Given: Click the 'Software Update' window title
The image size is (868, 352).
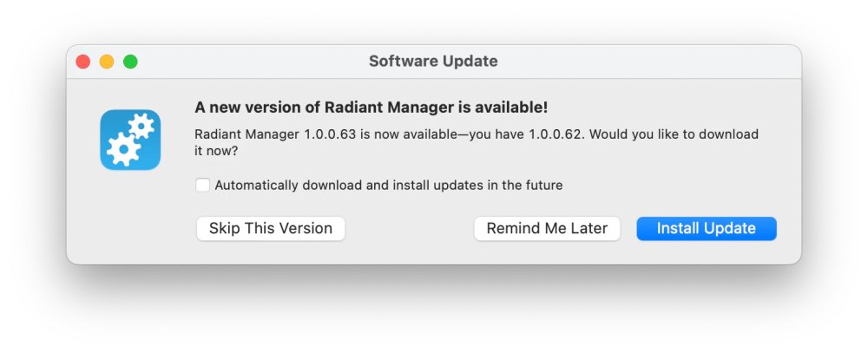Looking at the screenshot, I should point(433,62).
